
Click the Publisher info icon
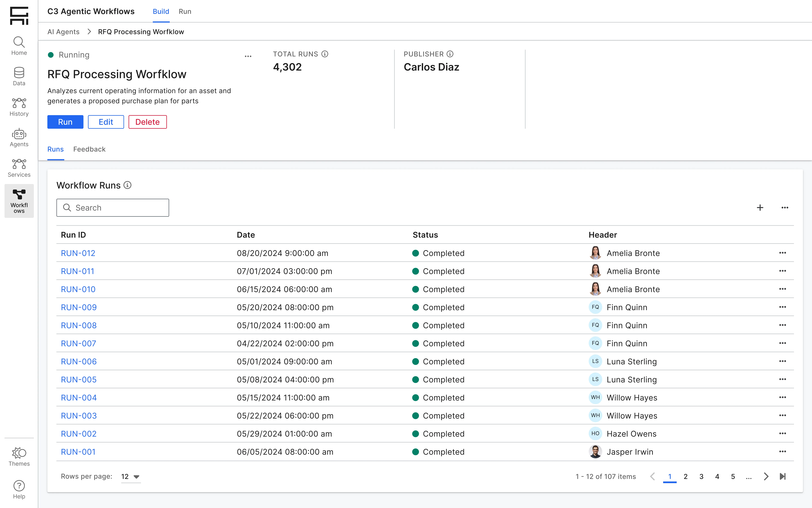click(450, 54)
